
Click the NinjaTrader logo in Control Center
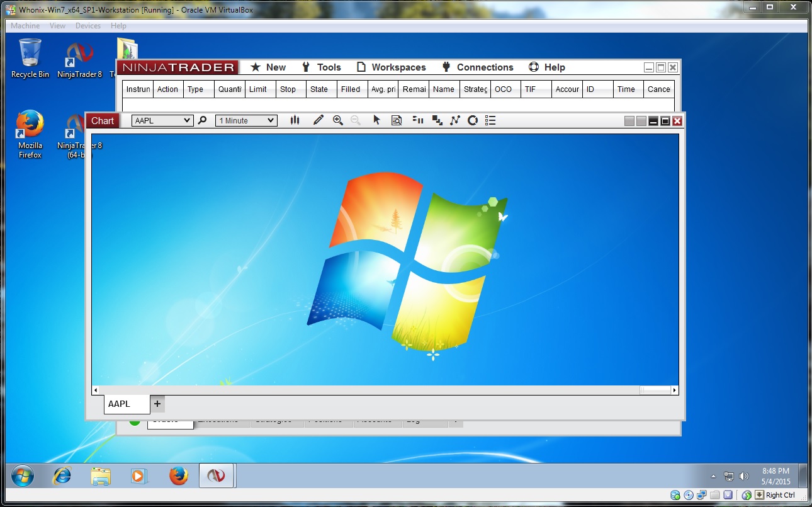(x=178, y=67)
